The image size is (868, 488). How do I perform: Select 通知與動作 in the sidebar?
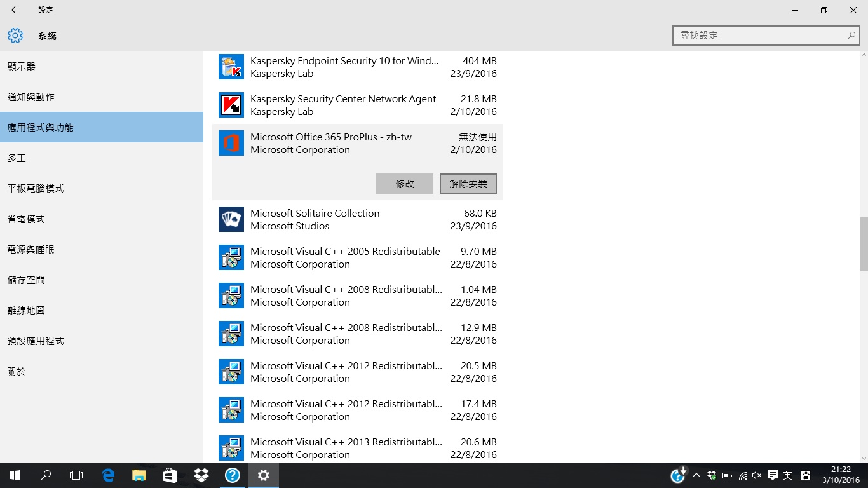click(x=31, y=97)
